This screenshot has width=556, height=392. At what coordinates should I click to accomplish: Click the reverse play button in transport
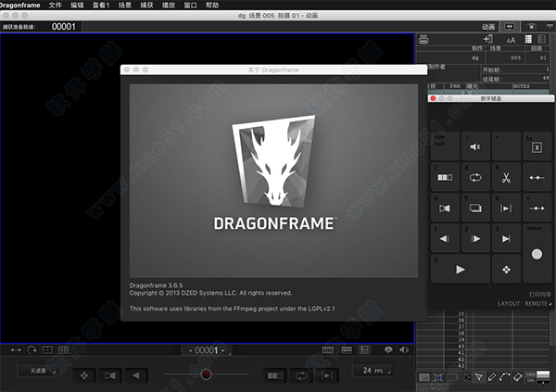(x=136, y=375)
